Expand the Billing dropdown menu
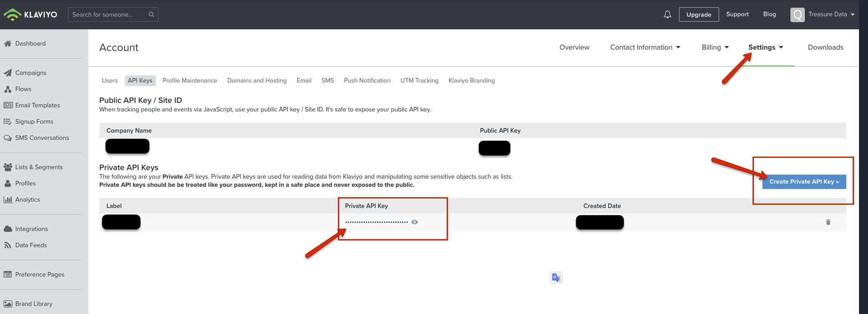This screenshot has width=868, height=314. (715, 47)
